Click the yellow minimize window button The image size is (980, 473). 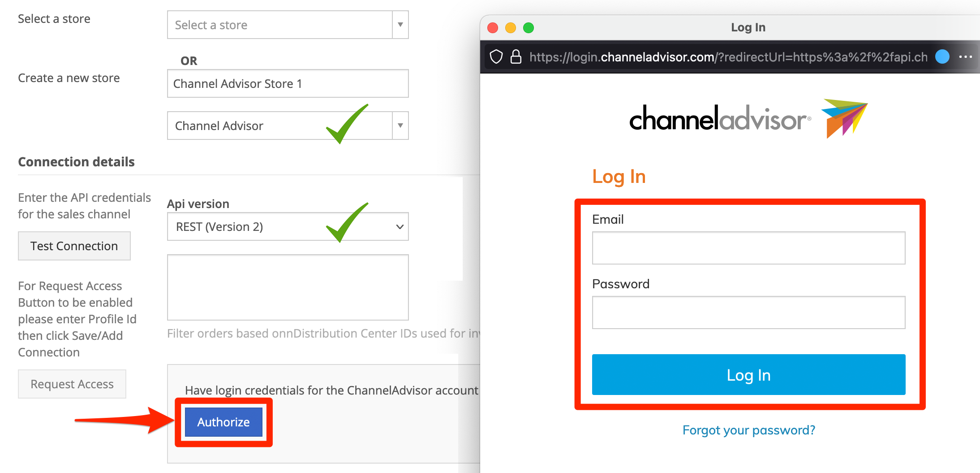[x=511, y=28]
